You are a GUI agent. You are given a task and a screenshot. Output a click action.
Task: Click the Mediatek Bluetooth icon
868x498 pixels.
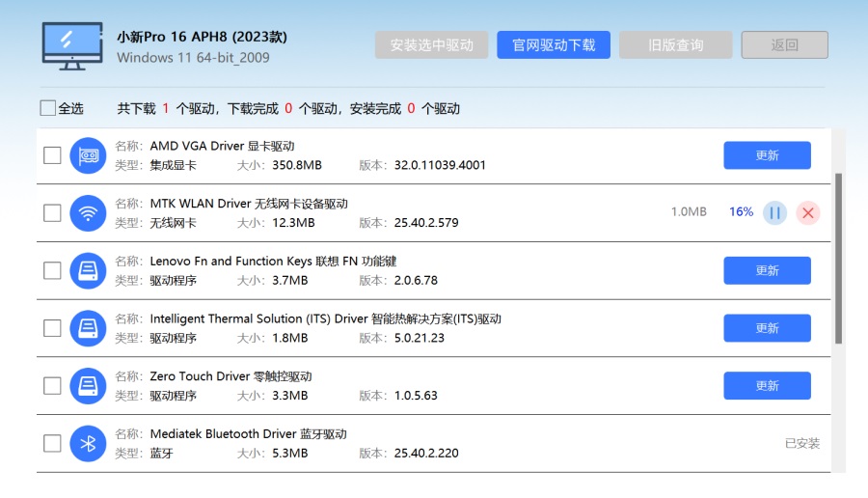tap(88, 444)
